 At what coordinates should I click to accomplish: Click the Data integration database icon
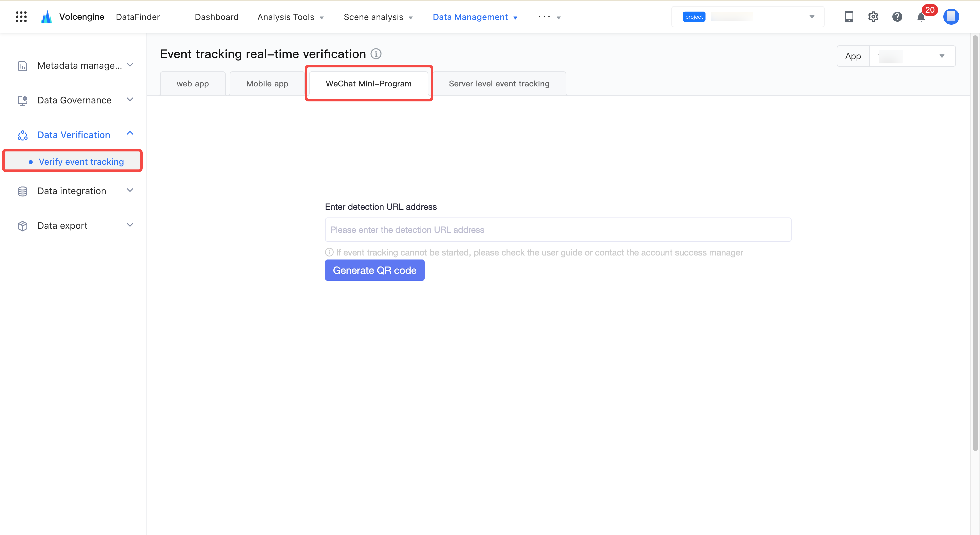tap(22, 191)
